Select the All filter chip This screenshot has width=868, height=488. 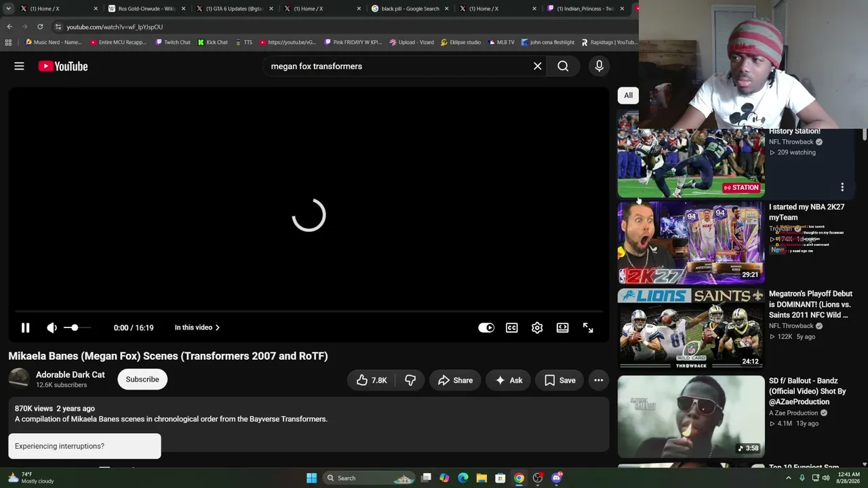[629, 96]
